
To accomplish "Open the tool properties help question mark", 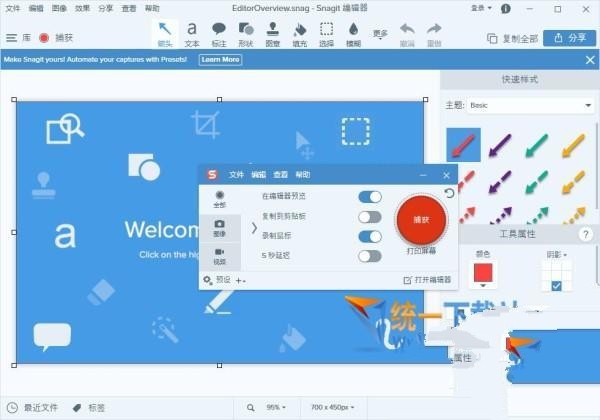I will pos(585,234).
